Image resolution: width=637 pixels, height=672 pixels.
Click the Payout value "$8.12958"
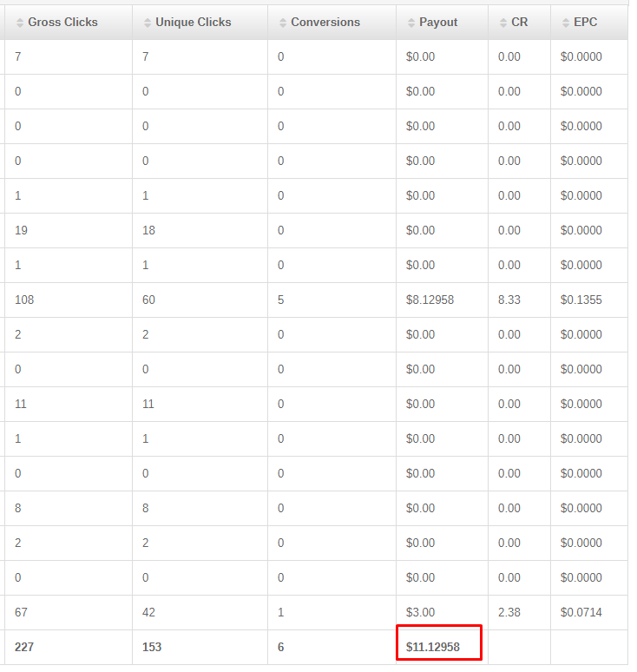[430, 300]
